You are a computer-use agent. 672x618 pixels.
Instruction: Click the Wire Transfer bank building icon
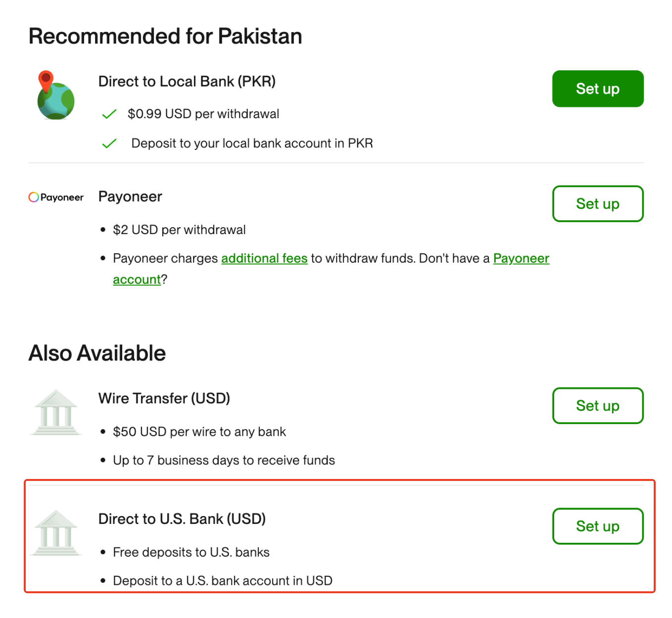pyautogui.click(x=56, y=412)
